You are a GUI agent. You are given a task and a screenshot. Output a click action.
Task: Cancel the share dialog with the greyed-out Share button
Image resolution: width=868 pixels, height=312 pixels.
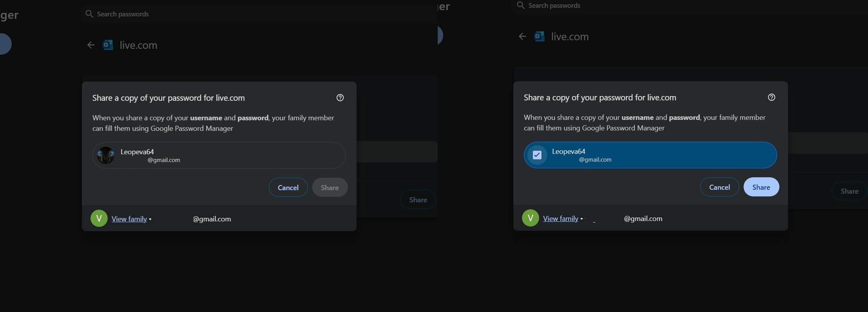[288, 187]
